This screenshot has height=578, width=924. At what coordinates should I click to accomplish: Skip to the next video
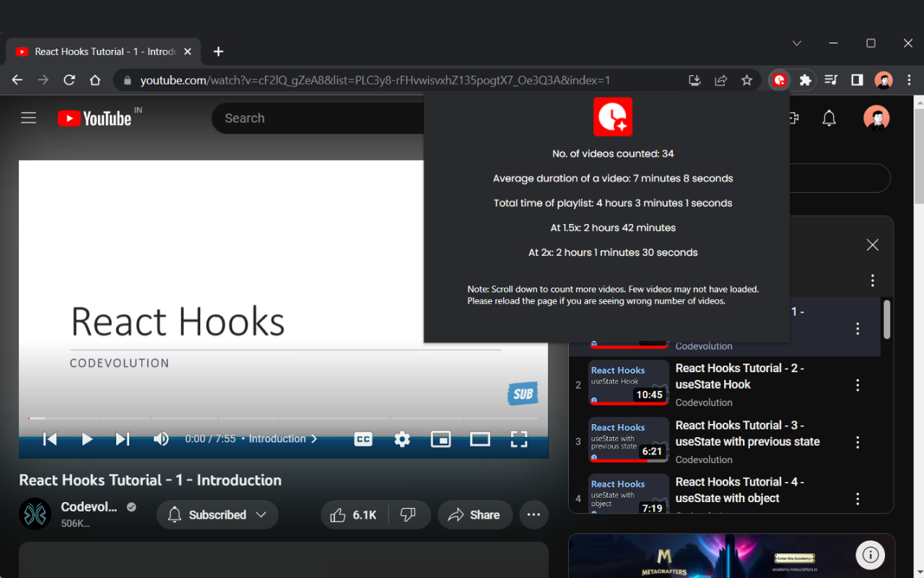123,439
